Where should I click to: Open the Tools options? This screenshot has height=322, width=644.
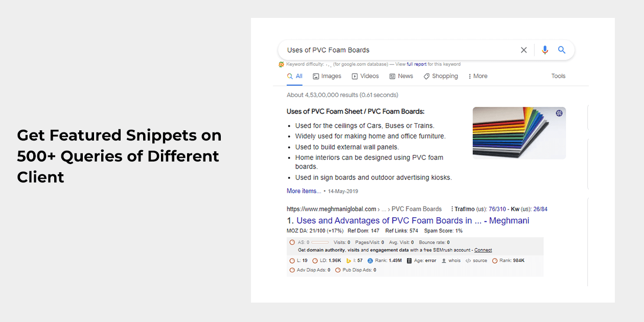pyautogui.click(x=558, y=76)
